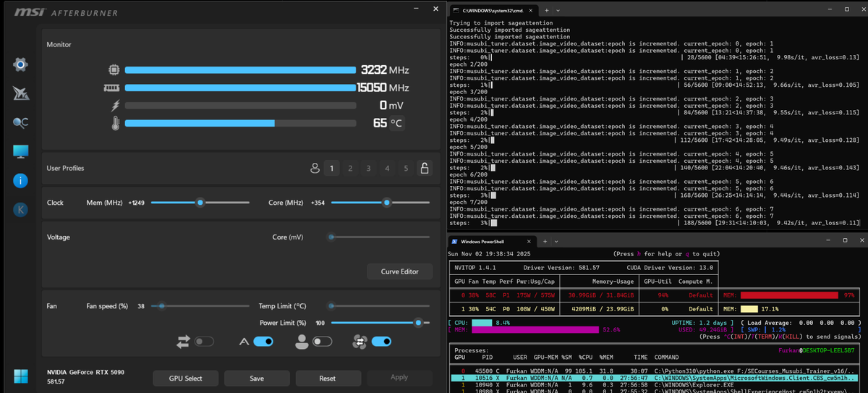Maximize the cmd terminal window
This screenshot has width=868, height=393.
pyautogui.click(x=847, y=9)
